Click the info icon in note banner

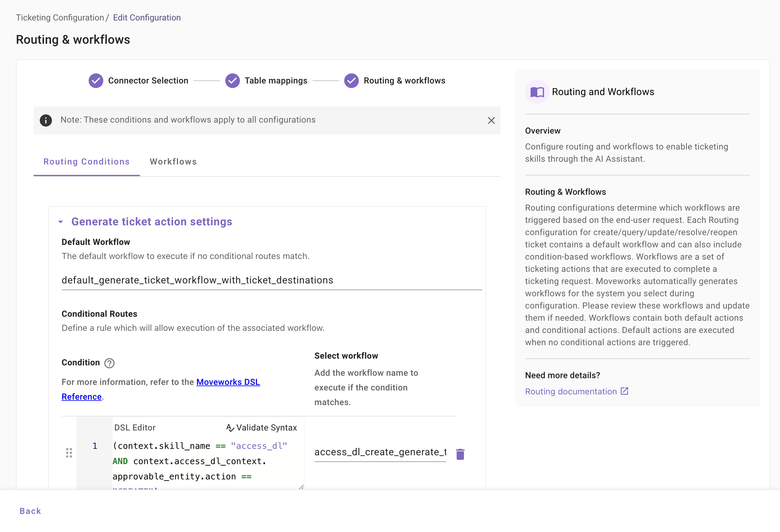(x=46, y=120)
